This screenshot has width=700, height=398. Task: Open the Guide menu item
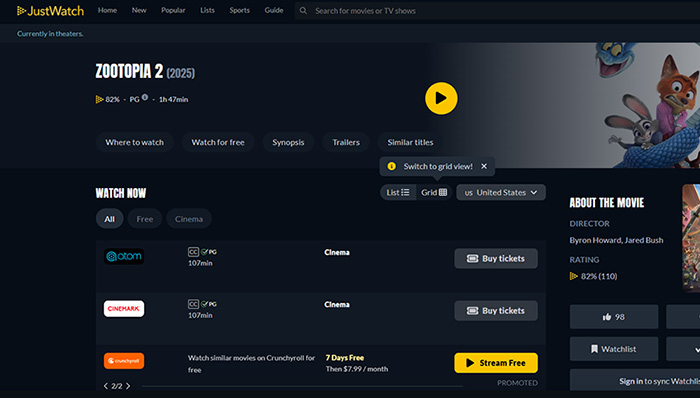click(x=274, y=10)
